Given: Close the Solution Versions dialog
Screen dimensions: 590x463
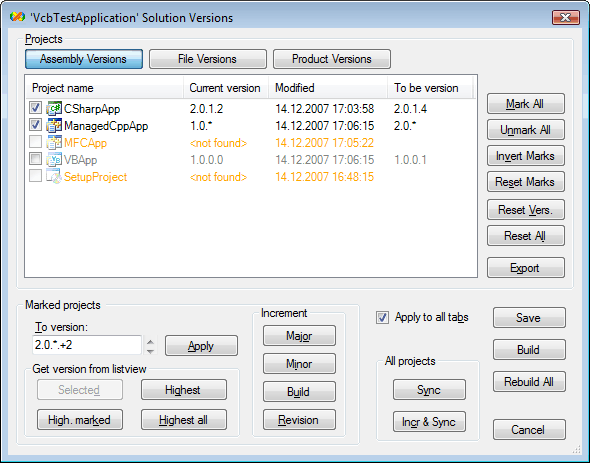Looking at the screenshot, I should tap(565, 17).
